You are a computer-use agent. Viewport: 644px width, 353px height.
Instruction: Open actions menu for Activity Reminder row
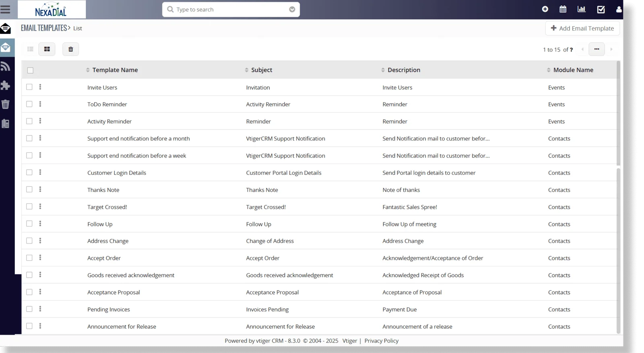click(x=40, y=121)
